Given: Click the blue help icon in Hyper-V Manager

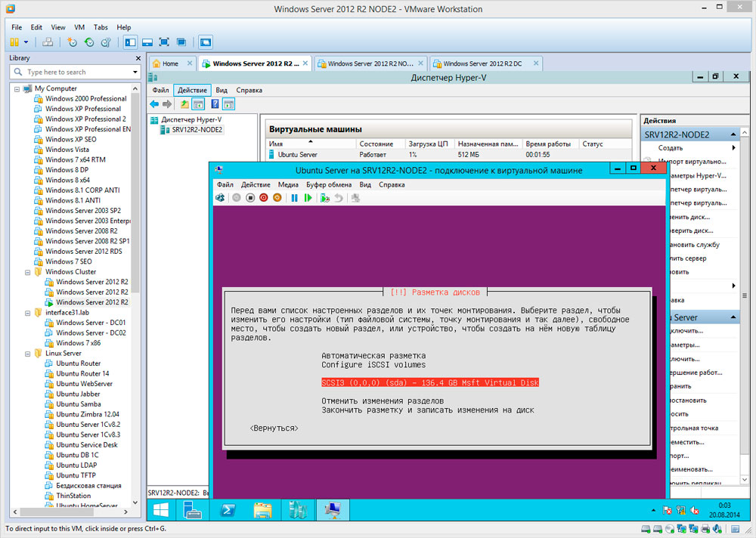Looking at the screenshot, I should point(215,104).
